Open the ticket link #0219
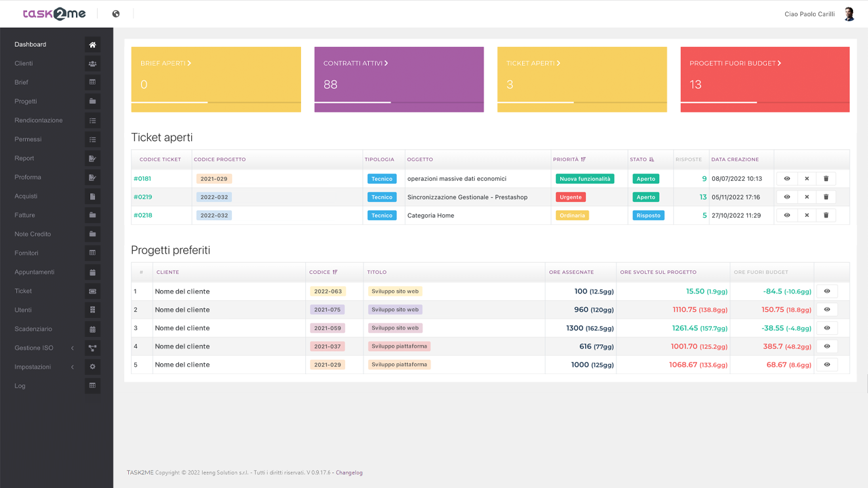Image resolution: width=868 pixels, height=488 pixels. [142, 197]
